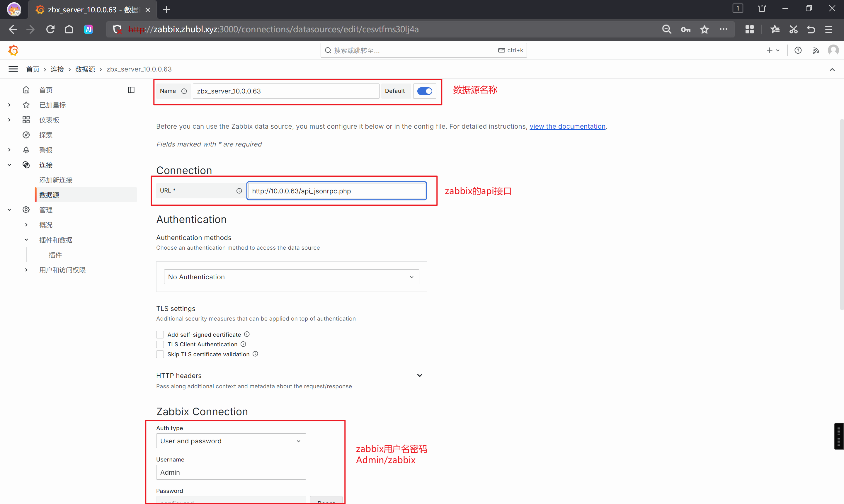
Task: Expand the 警报 sidebar section
Action: point(9,150)
